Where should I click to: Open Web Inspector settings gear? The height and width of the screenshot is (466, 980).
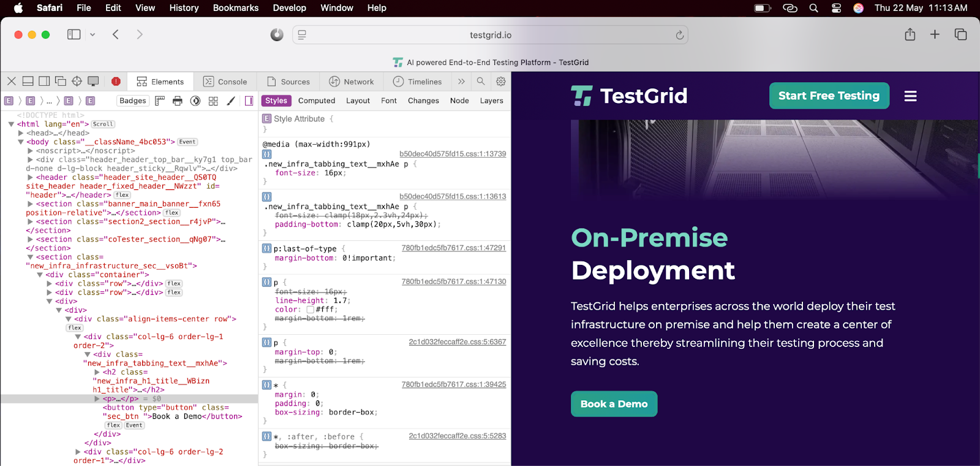(x=501, y=81)
